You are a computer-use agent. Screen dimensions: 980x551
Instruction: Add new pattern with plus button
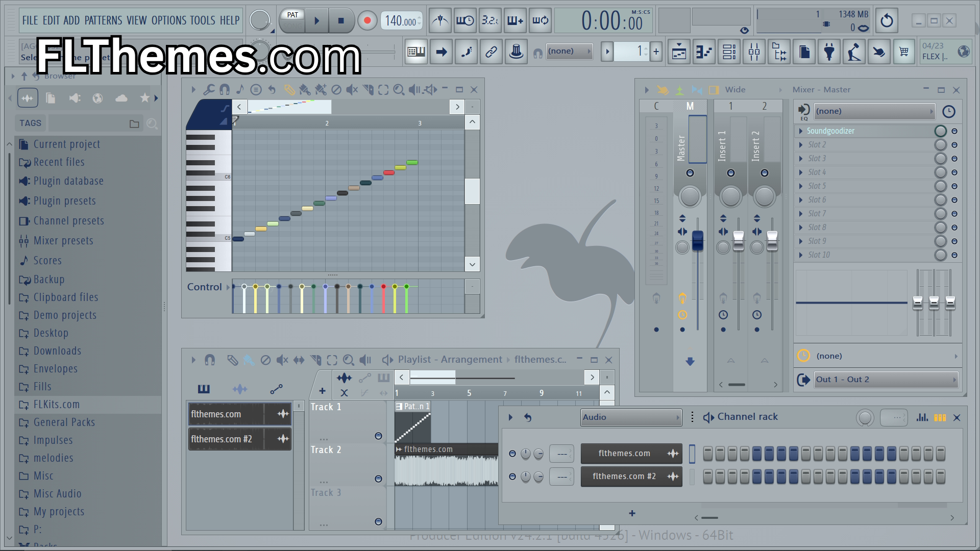click(656, 52)
